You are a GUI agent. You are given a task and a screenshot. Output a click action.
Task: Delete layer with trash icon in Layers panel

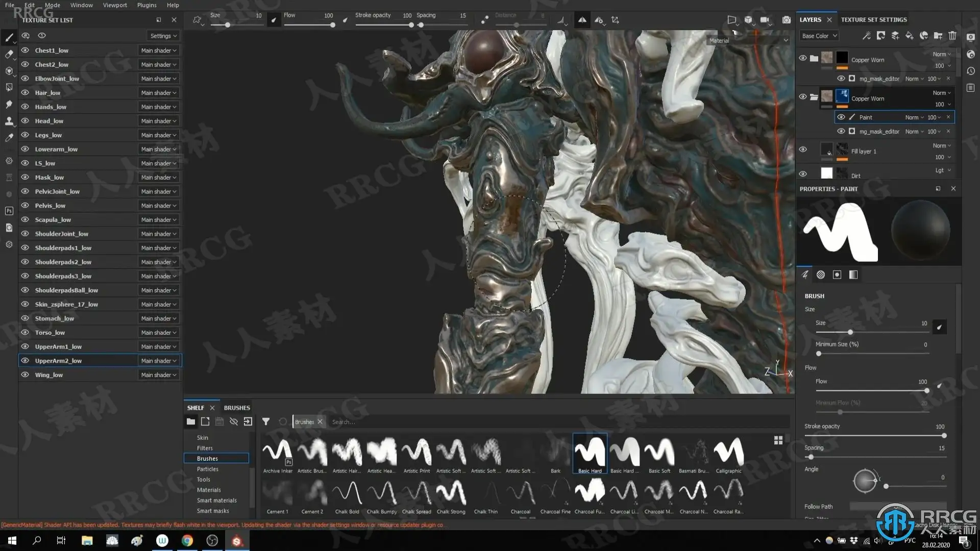tap(952, 36)
